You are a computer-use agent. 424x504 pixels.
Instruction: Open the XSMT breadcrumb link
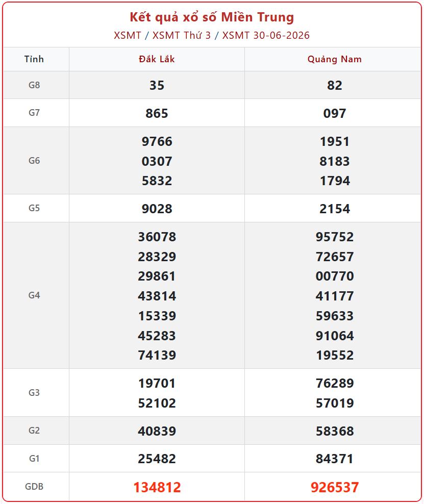coord(127,35)
